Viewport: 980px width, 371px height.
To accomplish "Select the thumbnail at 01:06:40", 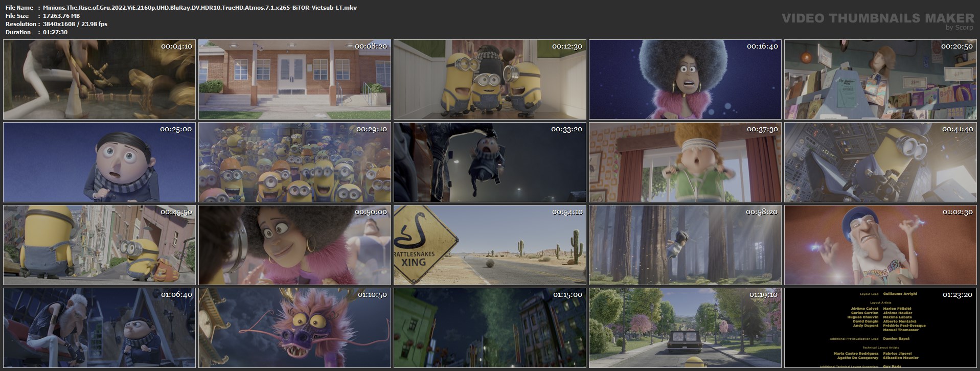I will 99,328.
